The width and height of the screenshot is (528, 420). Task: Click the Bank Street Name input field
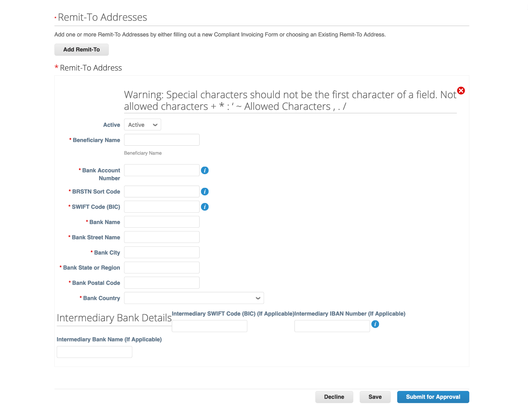tap(162, 237)
